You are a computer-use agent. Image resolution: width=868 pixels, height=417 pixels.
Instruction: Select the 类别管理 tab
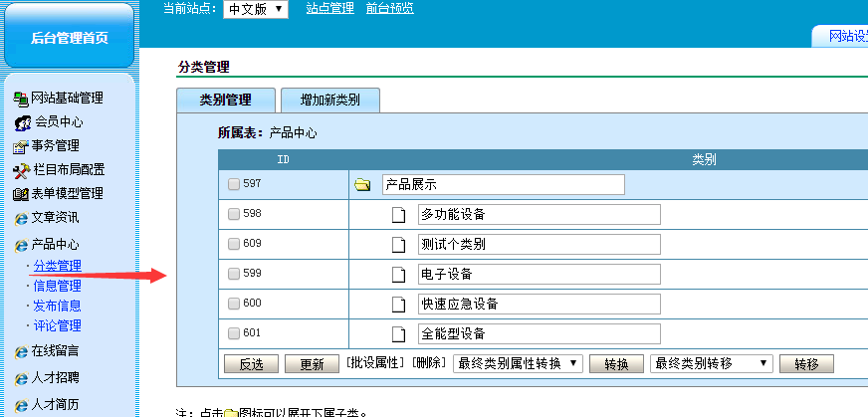(225, 101)
